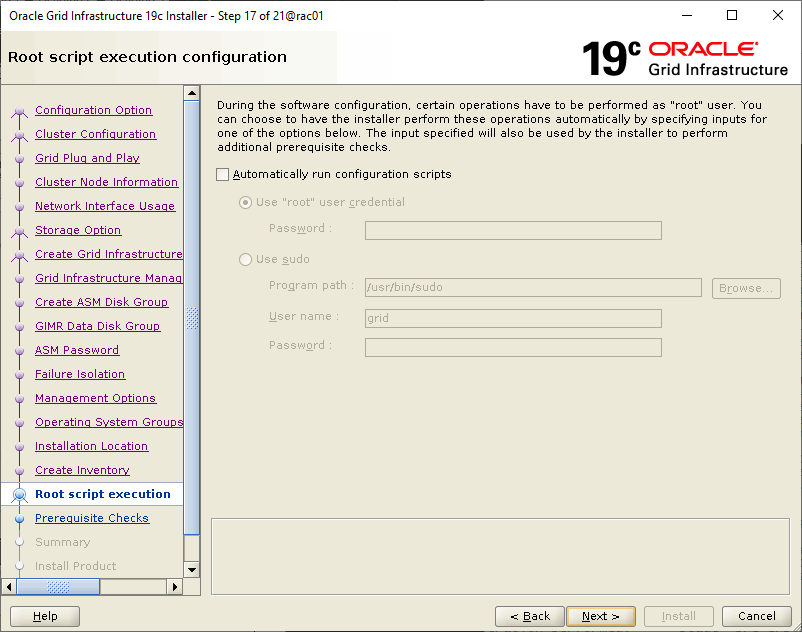Enable Automatically run configuration scripts checkbox
The image size is (802, 632).
coord(222,174)
